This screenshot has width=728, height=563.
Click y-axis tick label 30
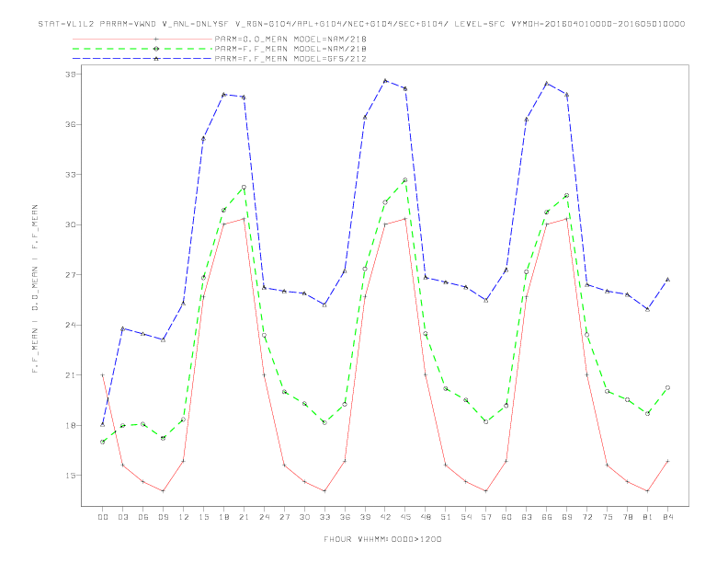(70, 224)
